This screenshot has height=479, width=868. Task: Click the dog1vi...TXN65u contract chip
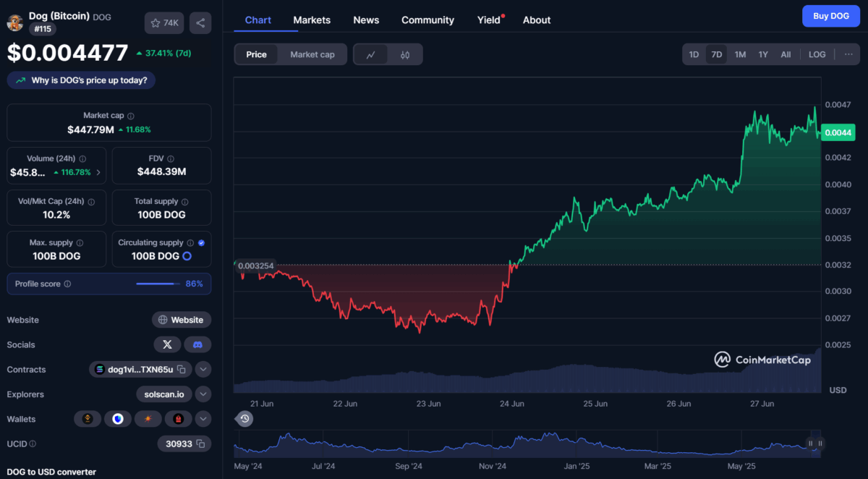[141, 370]
